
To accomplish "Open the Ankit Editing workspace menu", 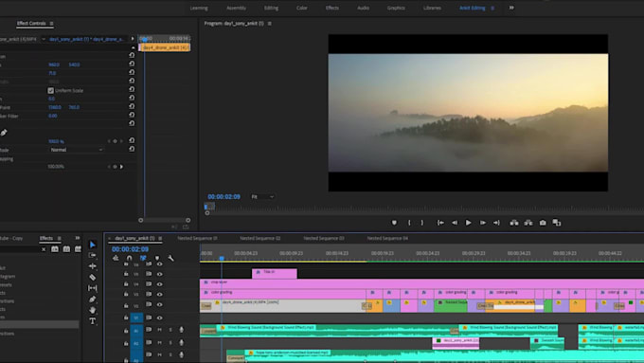I will (492, 8).
